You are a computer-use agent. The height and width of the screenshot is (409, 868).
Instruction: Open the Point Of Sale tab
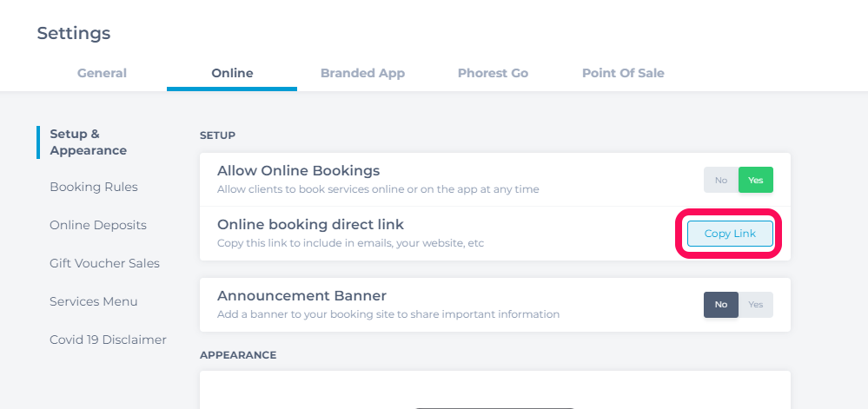coord(623,73)
